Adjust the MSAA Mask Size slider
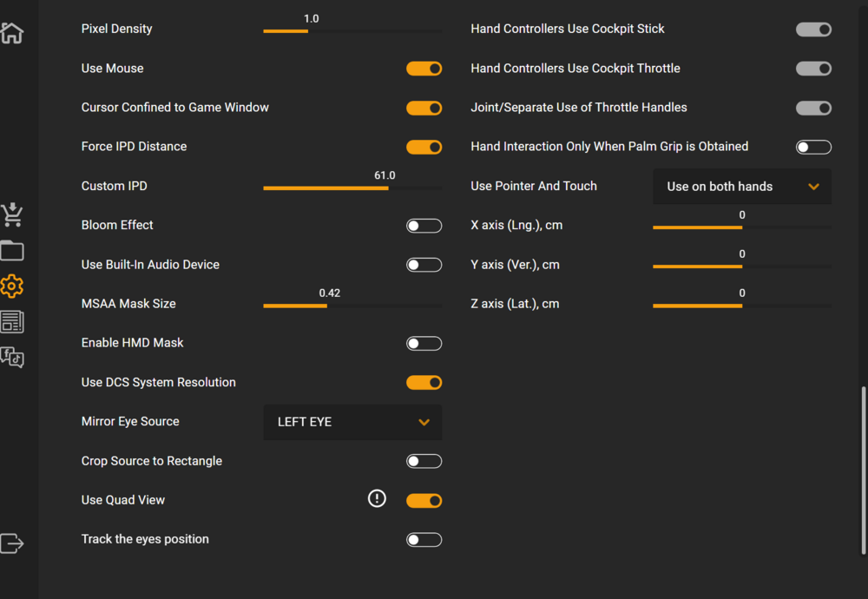Viewport: 868px width, 599px height. (352, 306)
